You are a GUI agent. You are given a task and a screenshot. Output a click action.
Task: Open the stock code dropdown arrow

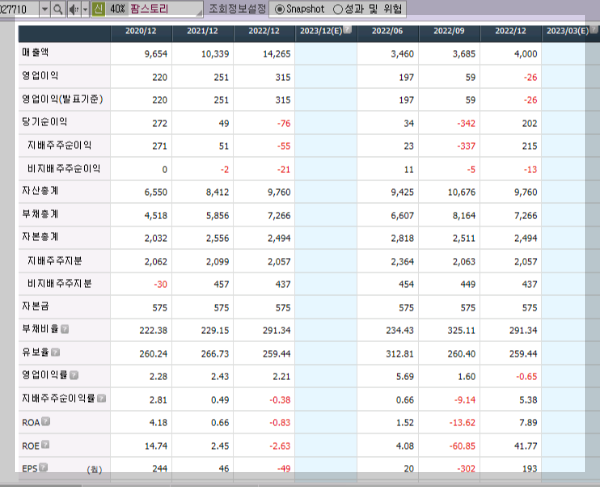(45, 9)
